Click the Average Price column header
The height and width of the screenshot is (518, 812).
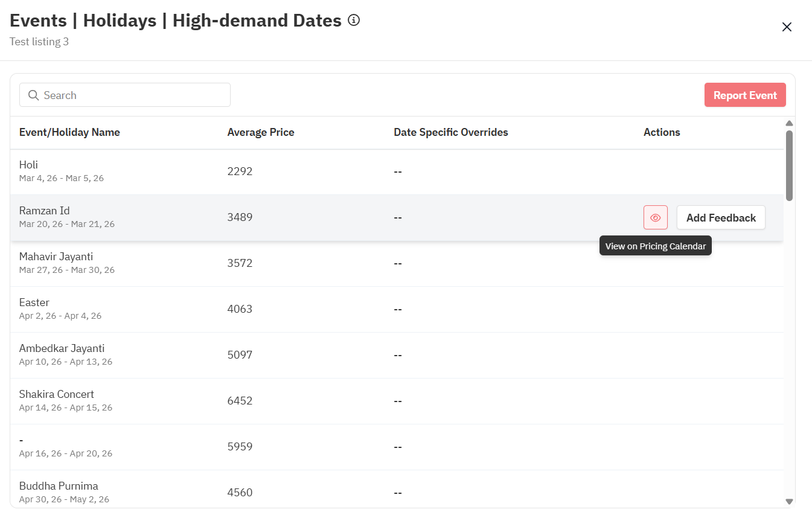[261, 132]
